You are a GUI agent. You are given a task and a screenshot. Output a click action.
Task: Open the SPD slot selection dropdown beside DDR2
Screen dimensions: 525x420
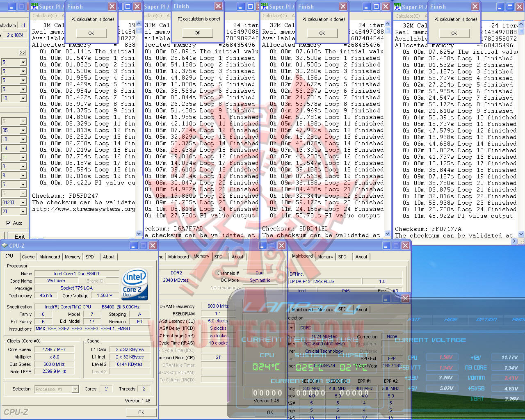[292, 328]
